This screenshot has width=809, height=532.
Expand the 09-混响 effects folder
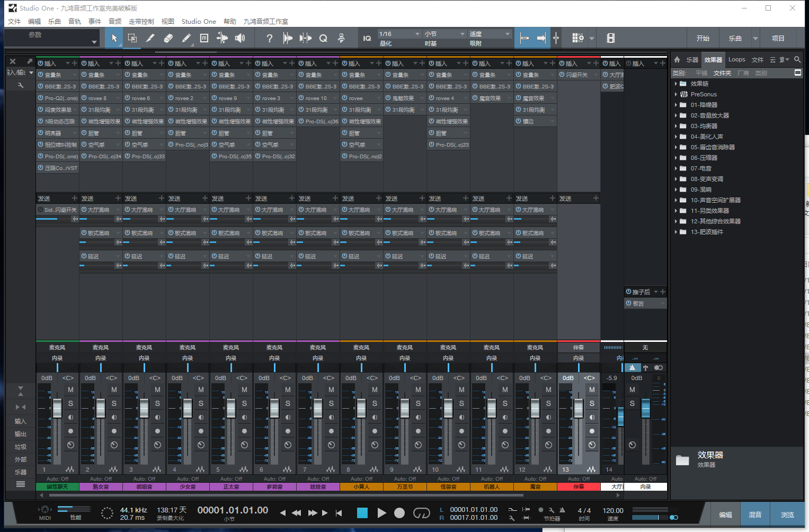click(676, 190)
